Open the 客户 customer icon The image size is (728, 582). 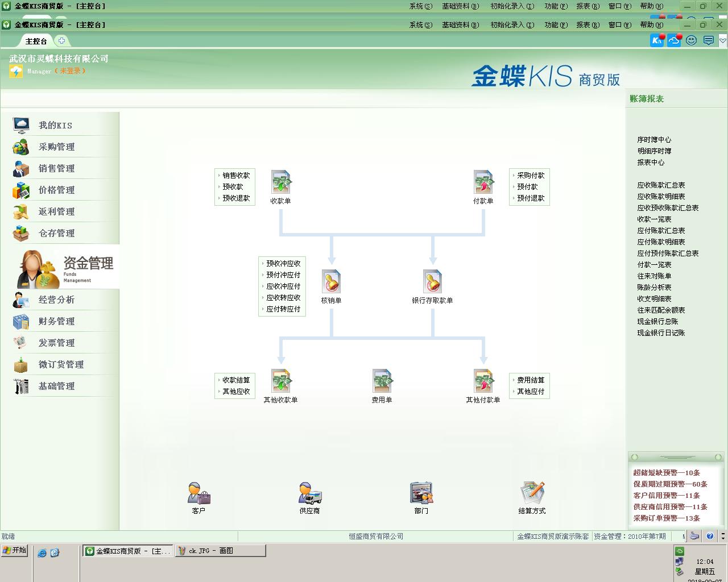click(199, 493)
